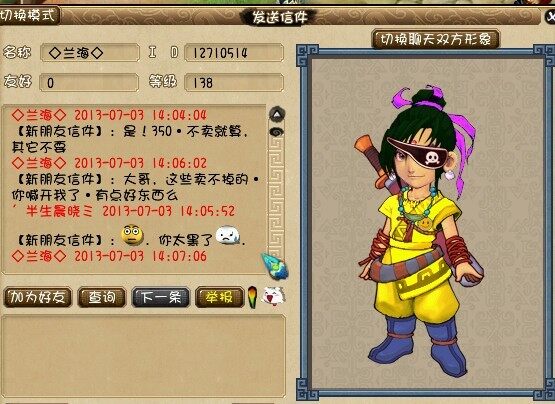Report player with 举报 button
Image resolution: width=555 pixels, height=404 pixels.
219,297
